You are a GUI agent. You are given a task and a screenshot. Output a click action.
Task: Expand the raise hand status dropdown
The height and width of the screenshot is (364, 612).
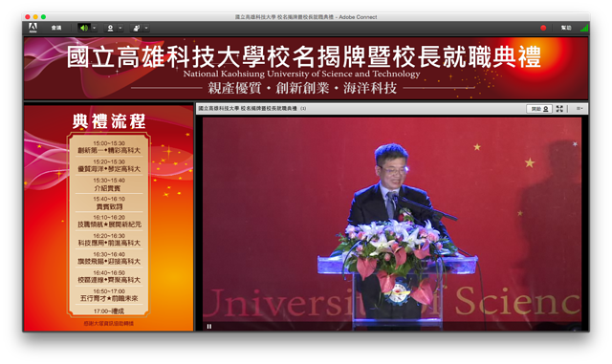[x=146, y=28]
